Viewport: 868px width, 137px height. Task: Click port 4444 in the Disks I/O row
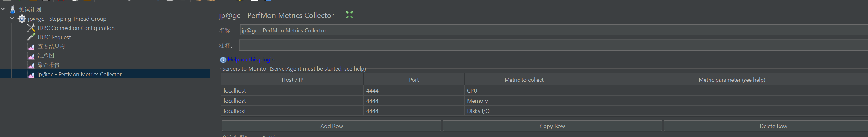(x=414, y=111)
